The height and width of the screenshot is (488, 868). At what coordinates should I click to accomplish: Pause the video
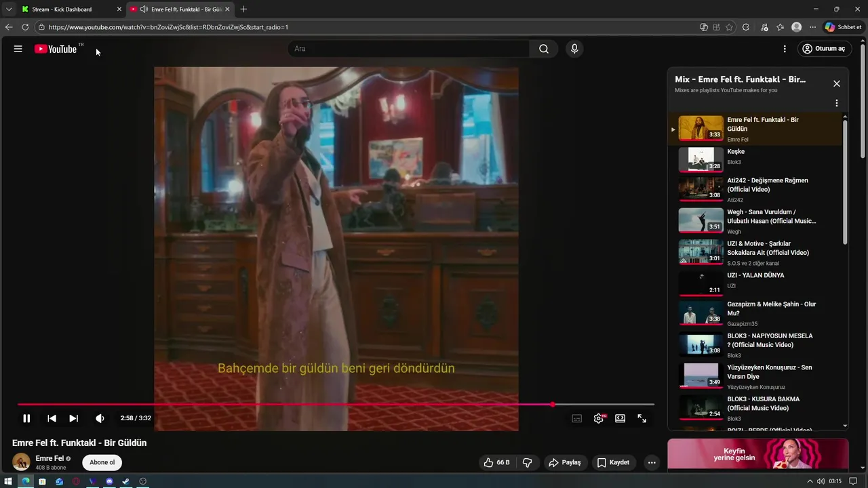(x=26, y=418)
